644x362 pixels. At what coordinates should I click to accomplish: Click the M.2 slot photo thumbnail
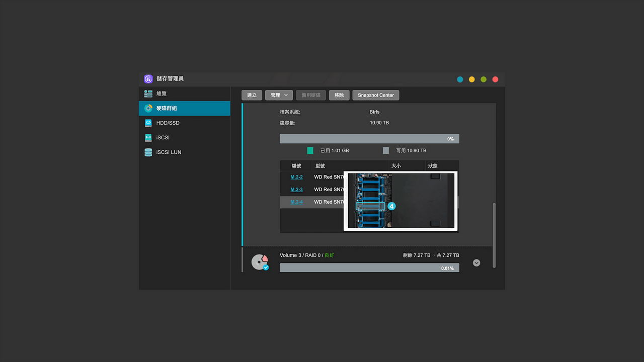(400, 201)
